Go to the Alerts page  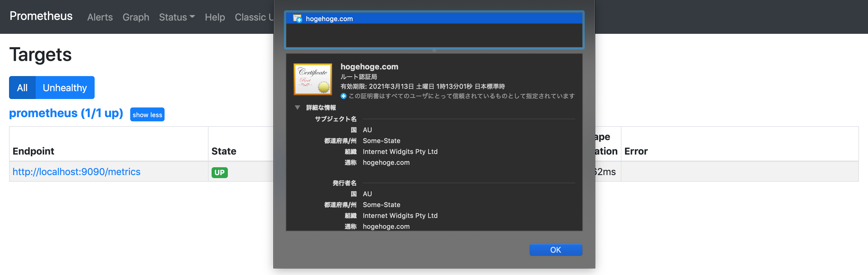(x=100, y=17)
